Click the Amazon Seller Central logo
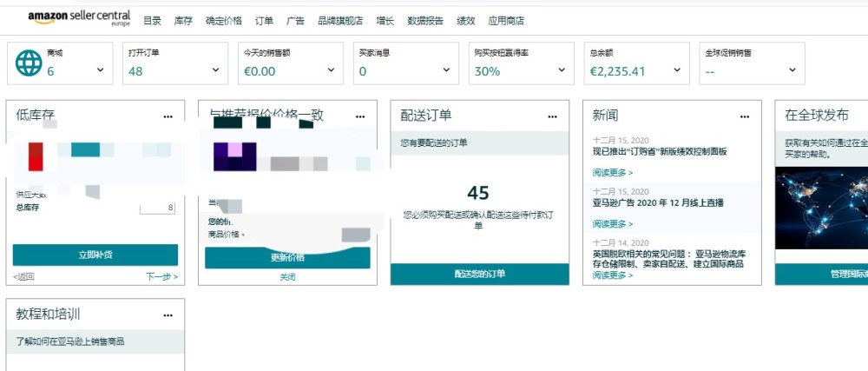The height and width of the screenshot is (371, 868). (x=79, y=17)
